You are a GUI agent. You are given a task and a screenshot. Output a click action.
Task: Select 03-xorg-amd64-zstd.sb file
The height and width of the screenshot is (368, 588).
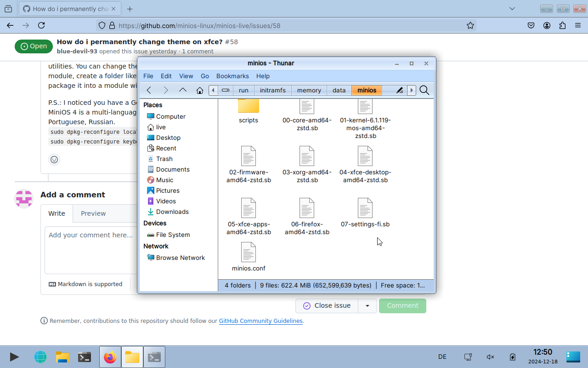click(307, 165)
